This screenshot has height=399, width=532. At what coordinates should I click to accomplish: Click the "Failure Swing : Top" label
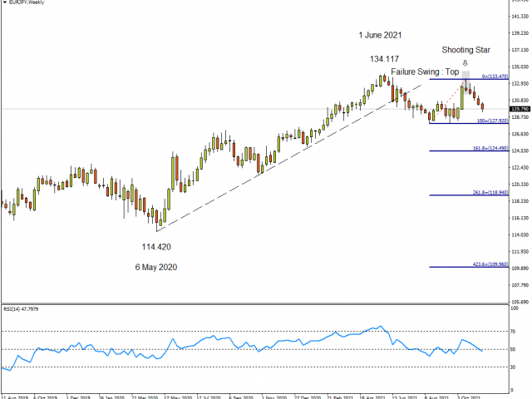[424, 72]
